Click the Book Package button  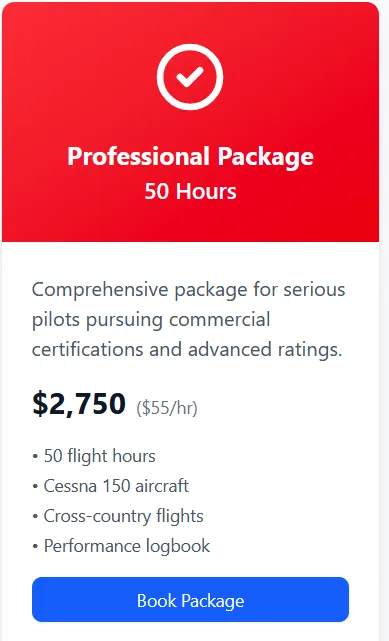pos(190,599)
